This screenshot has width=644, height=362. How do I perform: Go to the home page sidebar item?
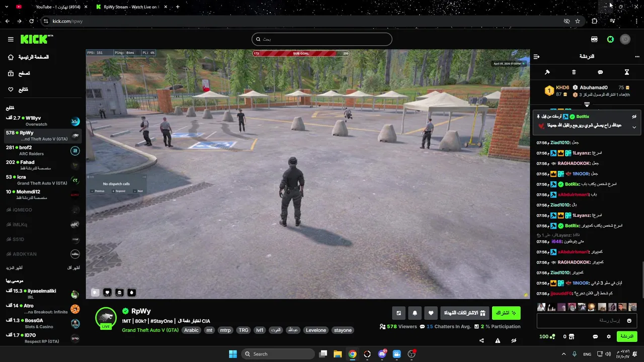28,57
